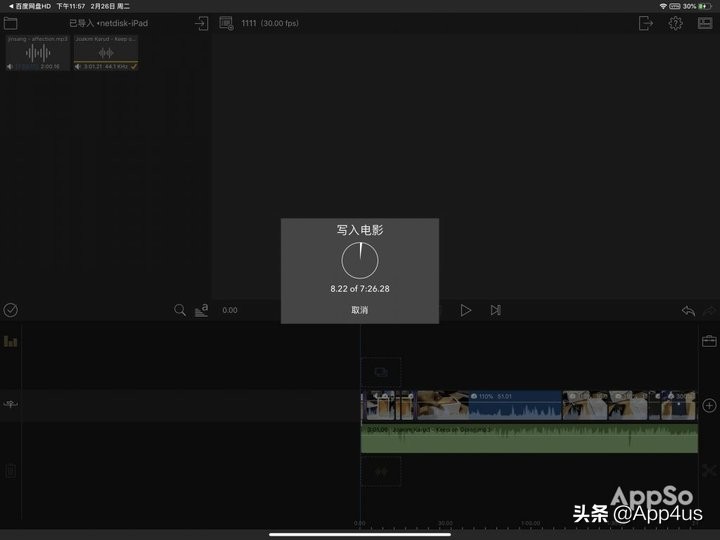
Task: Tap the empty audio track placeholder
Action: tap(381, 471)
